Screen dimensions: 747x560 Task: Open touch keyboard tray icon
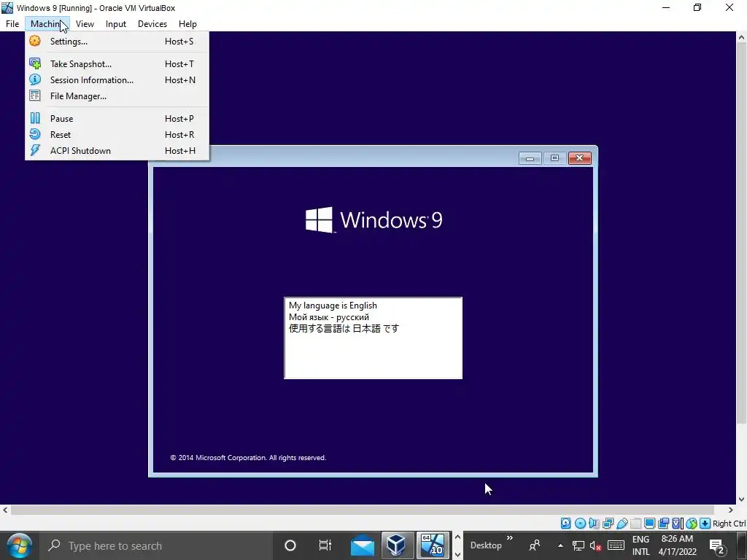point(616,545)
